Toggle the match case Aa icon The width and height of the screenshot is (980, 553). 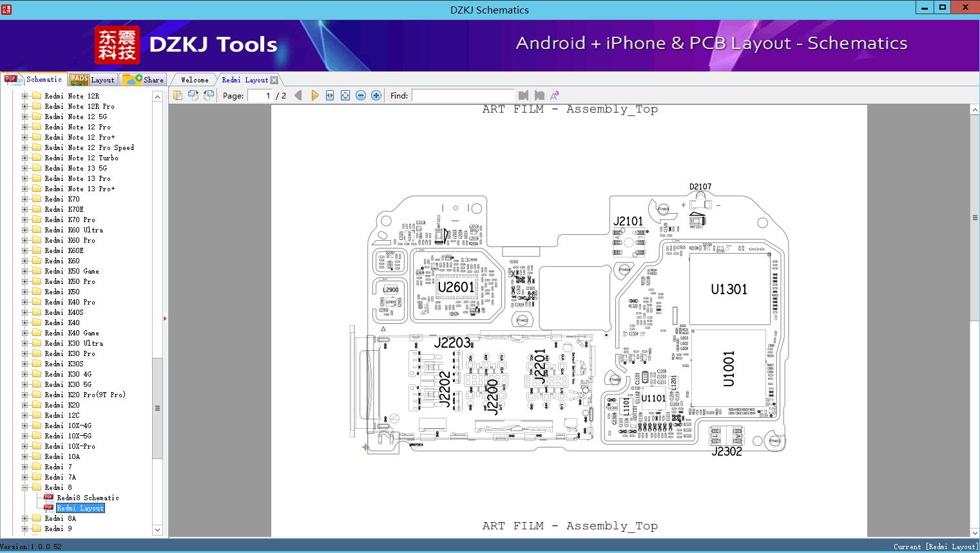pos(554,95)
